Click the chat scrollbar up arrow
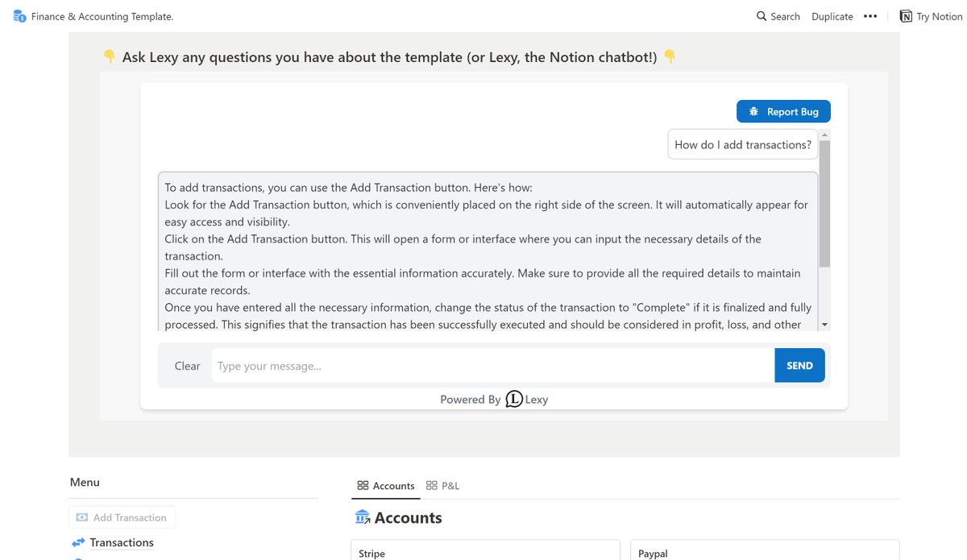Image resolution: width=967 pixels, height=560 pixels. 824,135
